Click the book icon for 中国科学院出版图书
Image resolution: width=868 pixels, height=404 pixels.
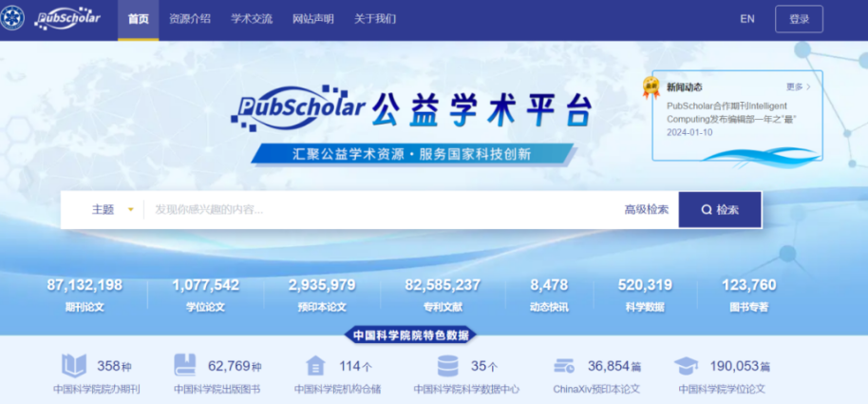186,366
